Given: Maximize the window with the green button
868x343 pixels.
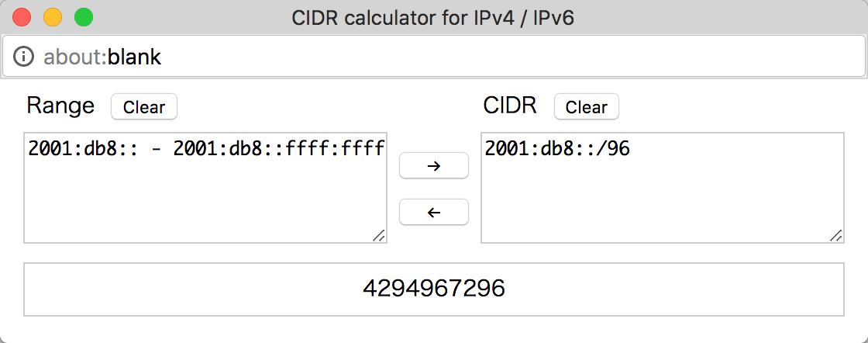Looking at the screenshot, I should coord(84,17).
